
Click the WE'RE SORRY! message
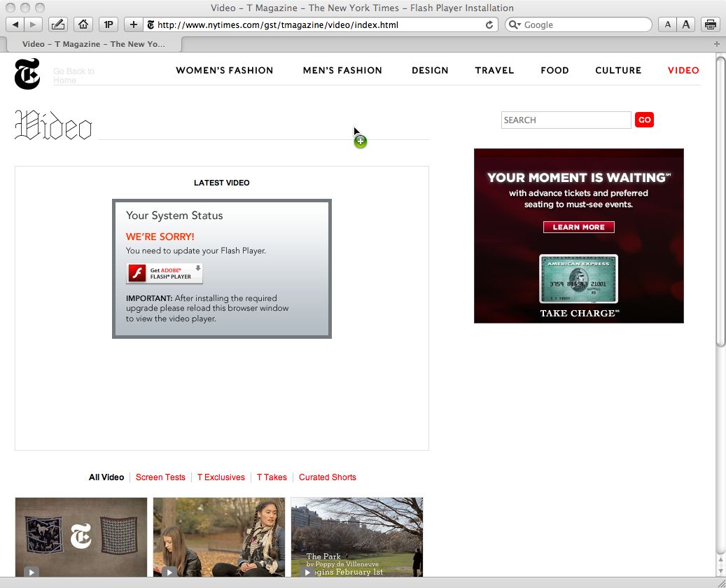(160, 237)
